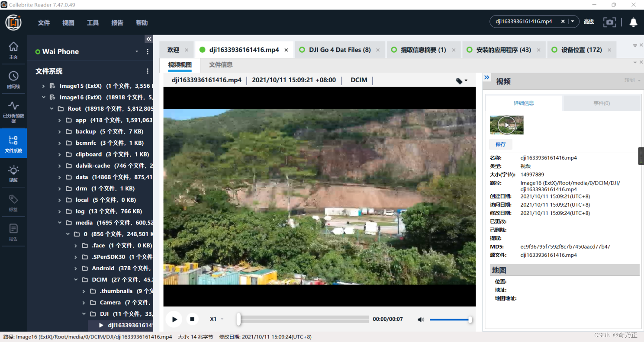Viewport: 644px width, 342px height.
Task: Switch to DJI Go 4 Dat Files tab
Action: (x=340, y=50)
